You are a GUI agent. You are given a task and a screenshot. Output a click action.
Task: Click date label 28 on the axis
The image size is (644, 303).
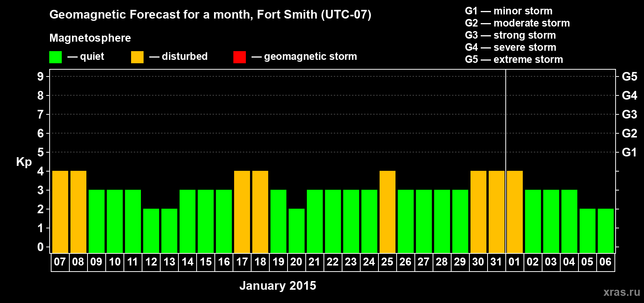point(442,262)
